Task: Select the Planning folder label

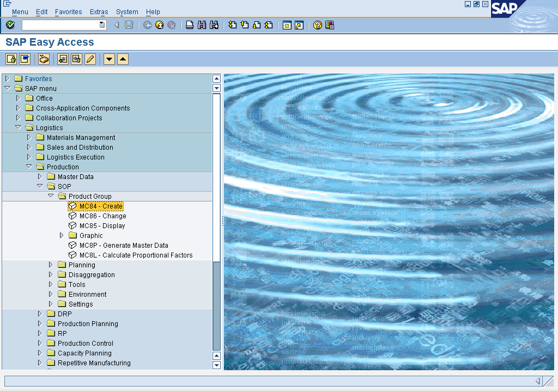Action: 82,265
